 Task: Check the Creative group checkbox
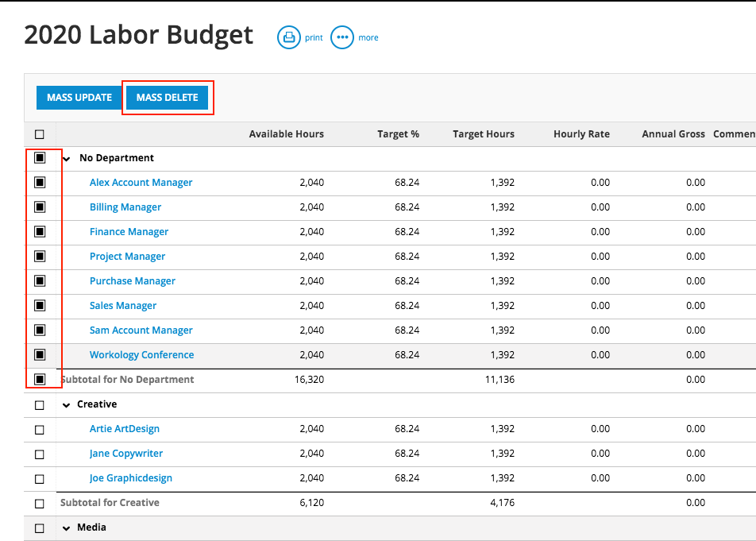40,405
